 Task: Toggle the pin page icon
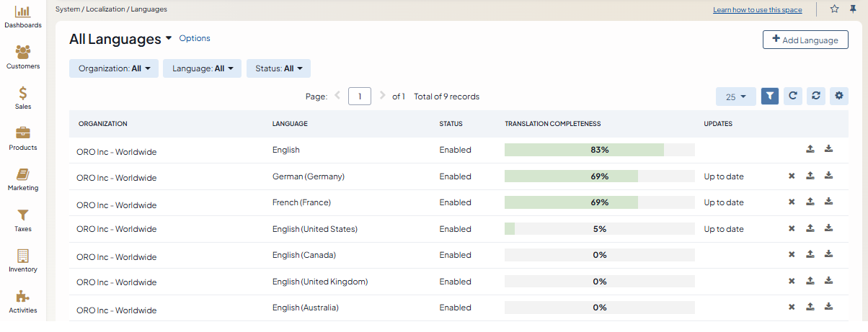coord(853,9)
